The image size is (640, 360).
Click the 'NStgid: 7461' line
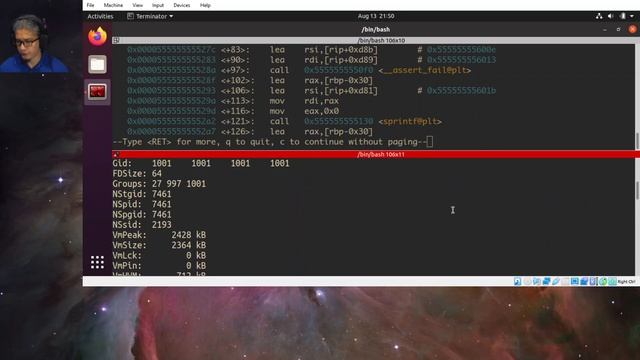click(142, 194)
